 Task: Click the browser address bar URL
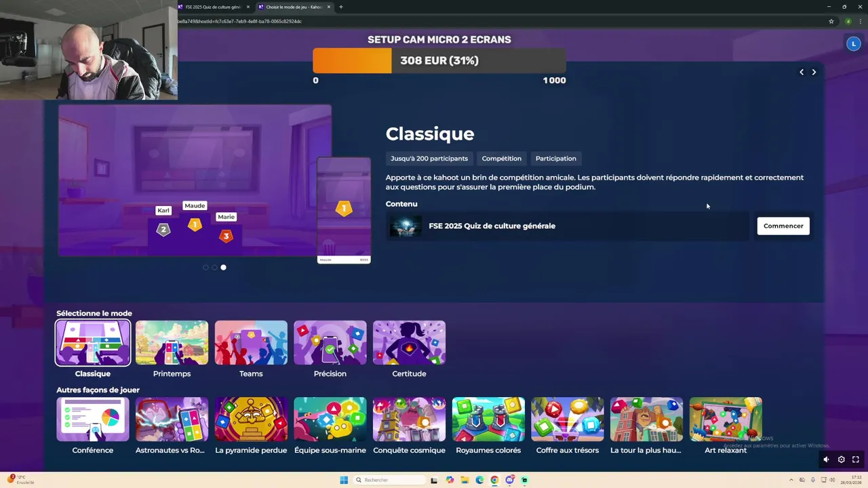(x=239, y=21)
